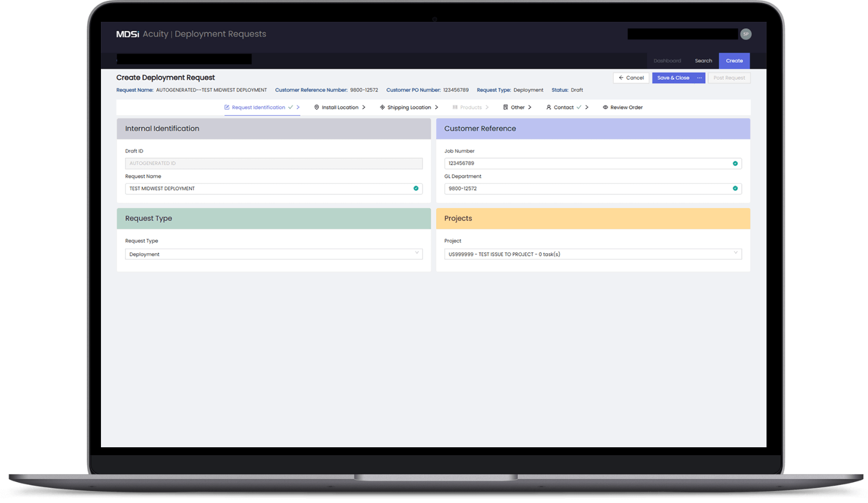Switch to the Dashboard tab
The image size is (868, 503).
coord(667,61)
